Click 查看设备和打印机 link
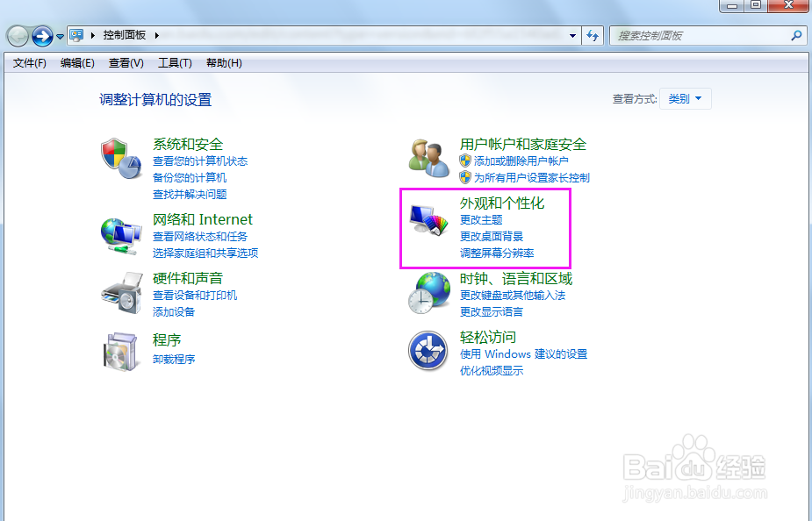 coord(195,296)
